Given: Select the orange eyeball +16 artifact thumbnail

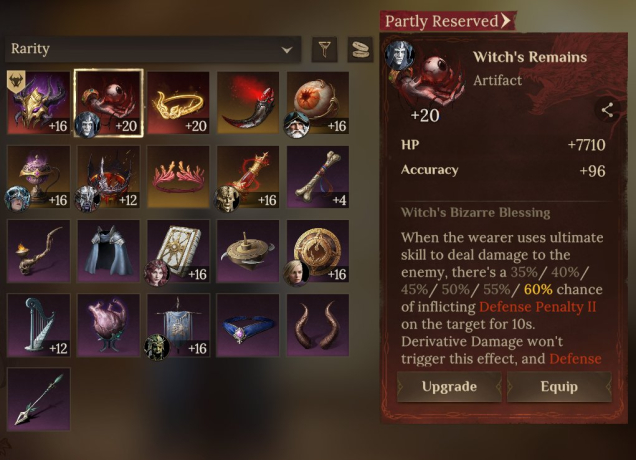Looking at the screenshot, I should pos(318,103).
